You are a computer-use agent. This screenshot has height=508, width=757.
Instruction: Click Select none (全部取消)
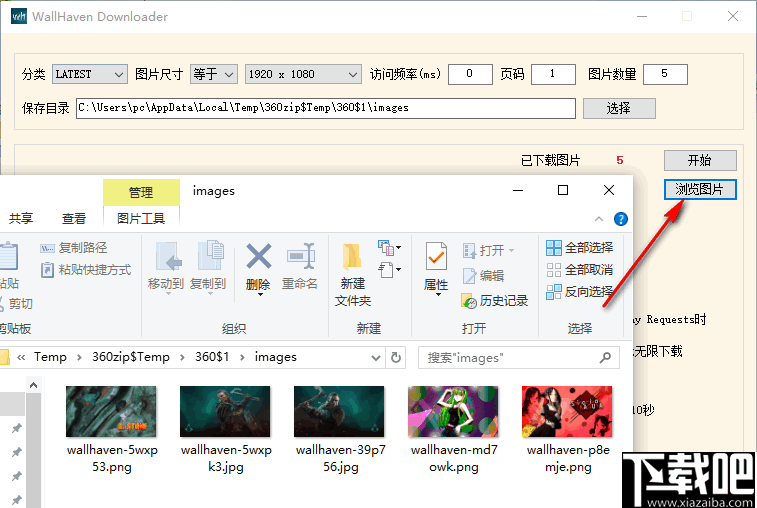[x=579, y=269]
